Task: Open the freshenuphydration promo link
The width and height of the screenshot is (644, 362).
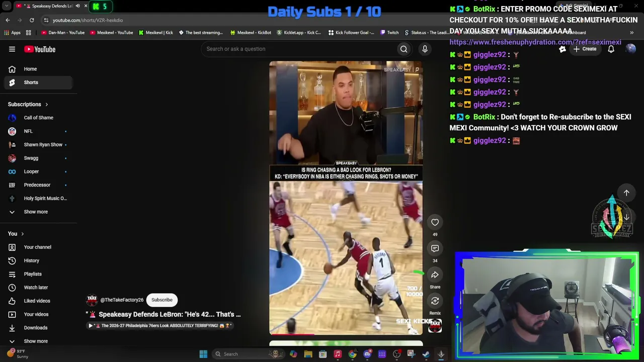Action: (x=535, y=42)
